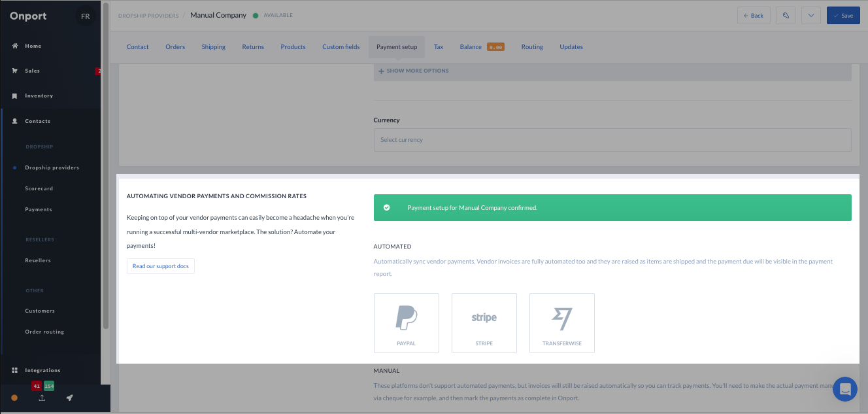Open Customers in the sidebar
This screenshot has width=868, height=414.
coord(40,311)
